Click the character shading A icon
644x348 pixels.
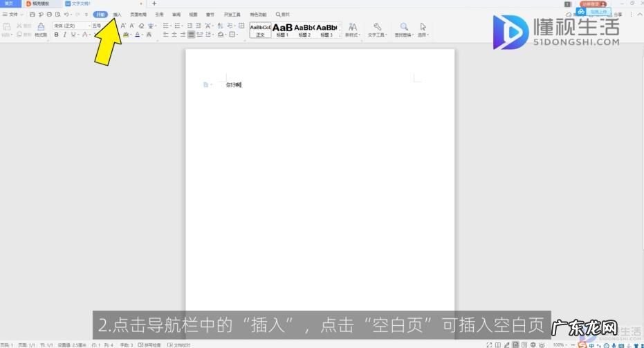pos(149,35)
